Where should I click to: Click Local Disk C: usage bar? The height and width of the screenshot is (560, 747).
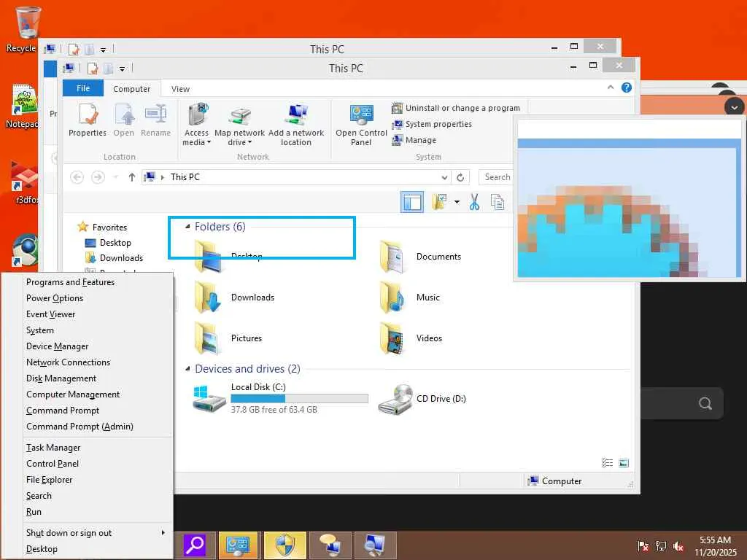[299, 399]
